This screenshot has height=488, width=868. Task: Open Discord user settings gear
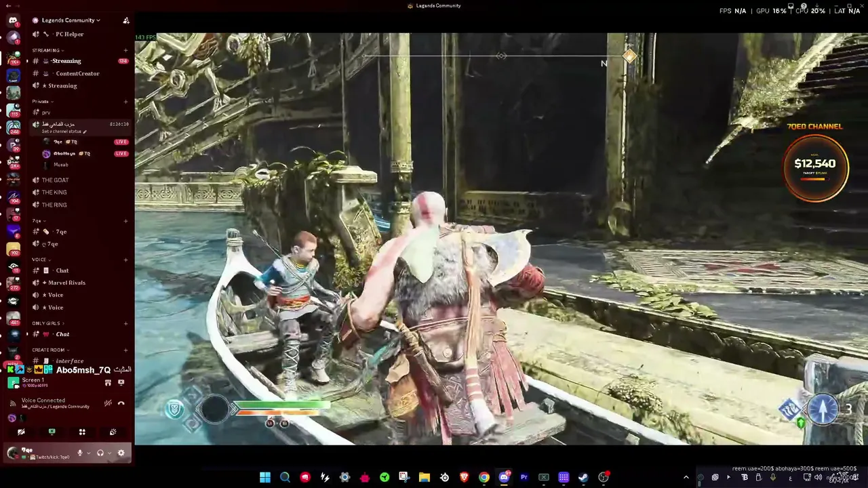[121, 453]
